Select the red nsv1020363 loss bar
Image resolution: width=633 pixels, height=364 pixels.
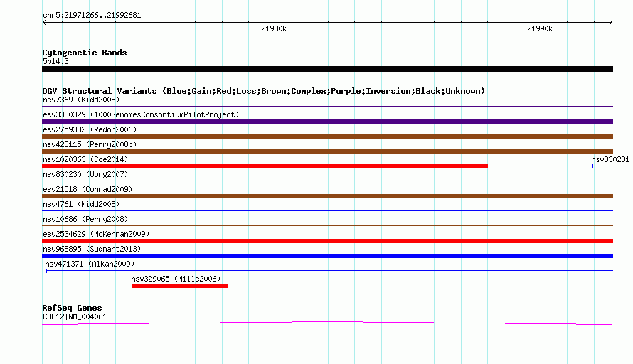(265, 166)
